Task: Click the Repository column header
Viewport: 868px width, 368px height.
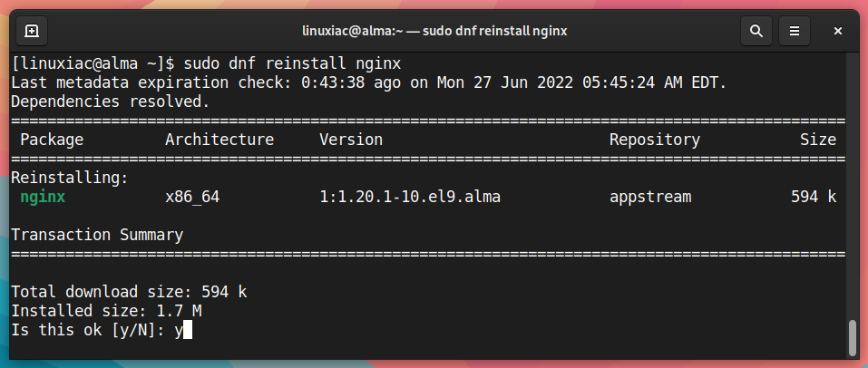Action: coord(654,140)
